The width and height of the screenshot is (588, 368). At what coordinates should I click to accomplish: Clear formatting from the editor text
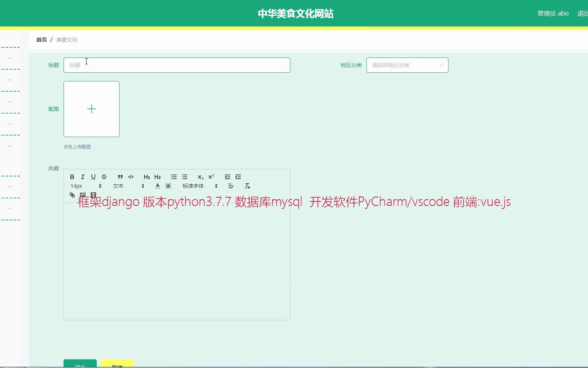[x=247, y=186]
